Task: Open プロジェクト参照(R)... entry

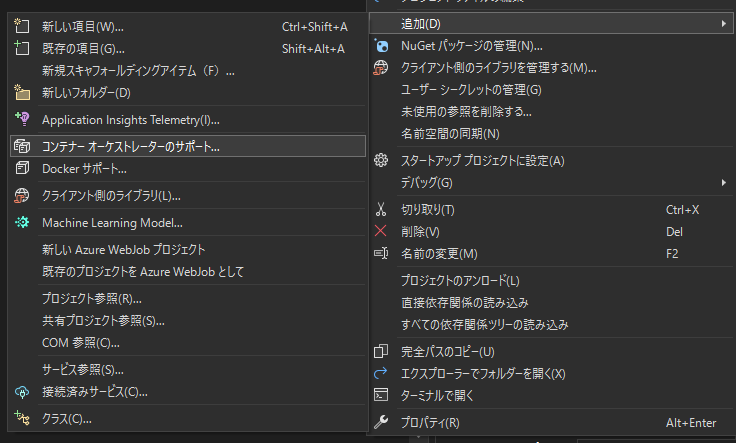Action: [188, 298]
